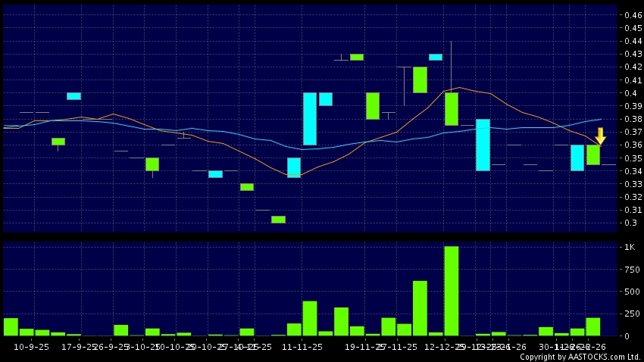The width and height of the screenshot is (644, 362).
Task: Click the tall cyan candle above 11-11-25
Action: tap(310, 118)
